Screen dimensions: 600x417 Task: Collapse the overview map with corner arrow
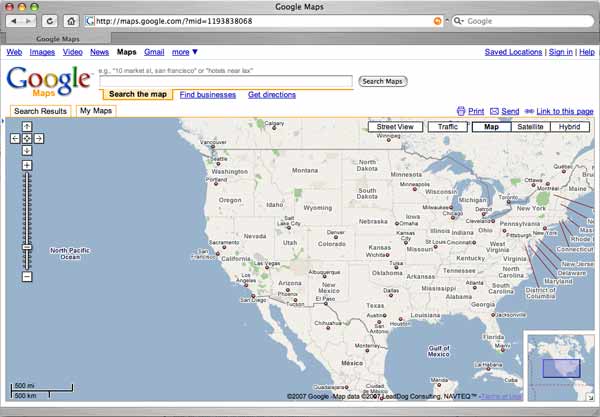(589, 395)
